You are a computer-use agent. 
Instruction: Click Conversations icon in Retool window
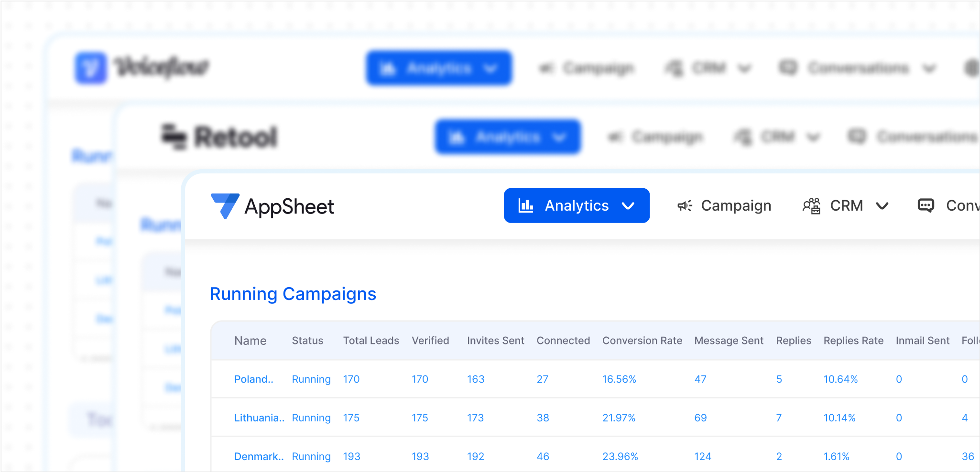tap(857, 137)
